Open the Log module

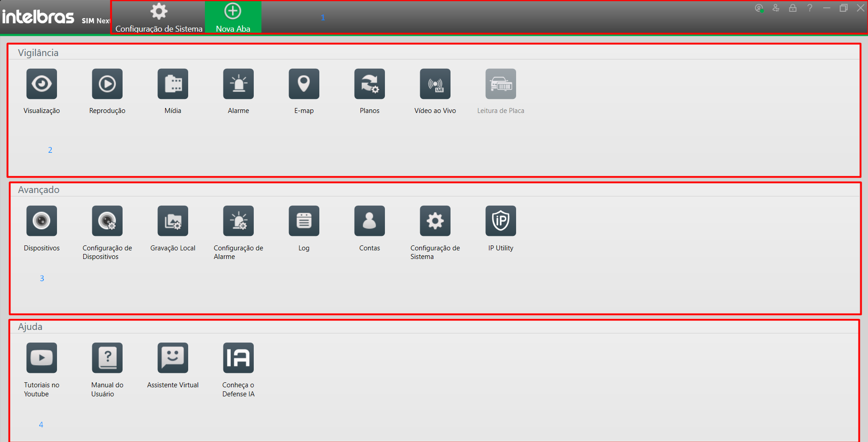point(304,221)
